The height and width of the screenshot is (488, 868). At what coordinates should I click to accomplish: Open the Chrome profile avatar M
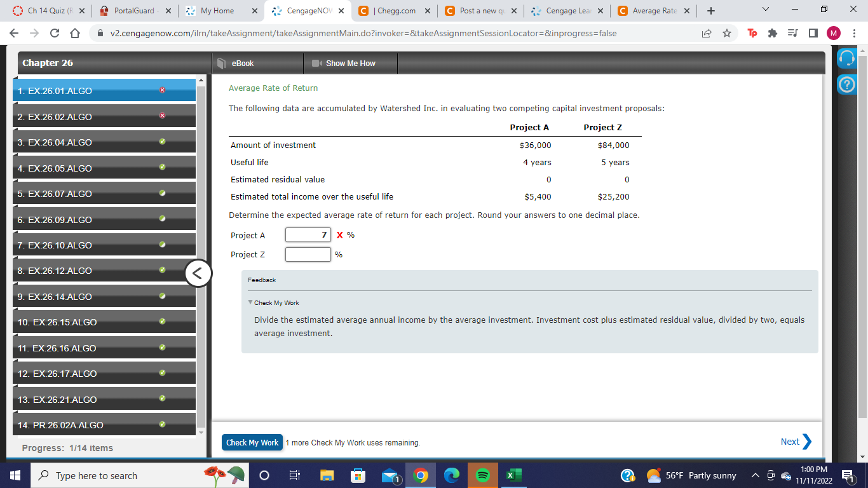[833, 33]
